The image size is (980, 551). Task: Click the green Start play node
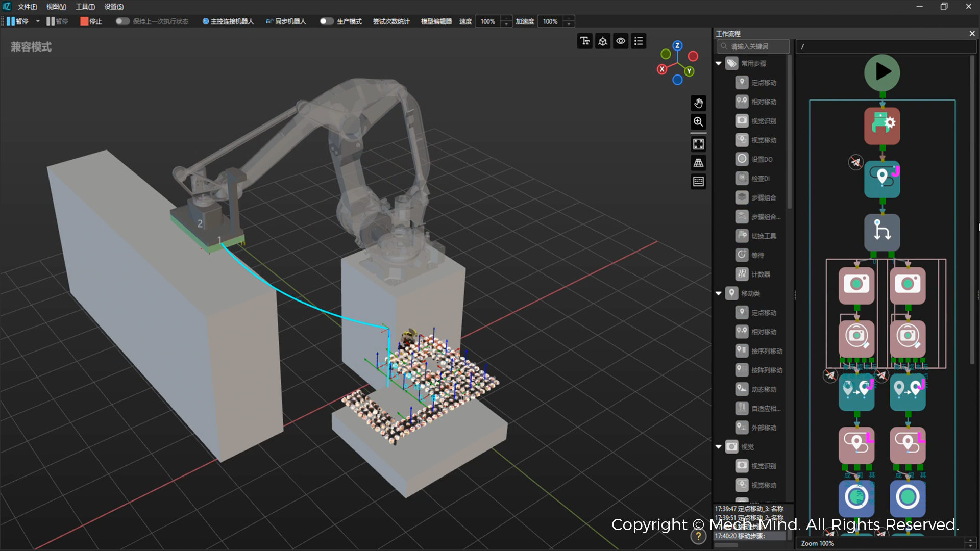pyautogui.click(x=882, y=72)
